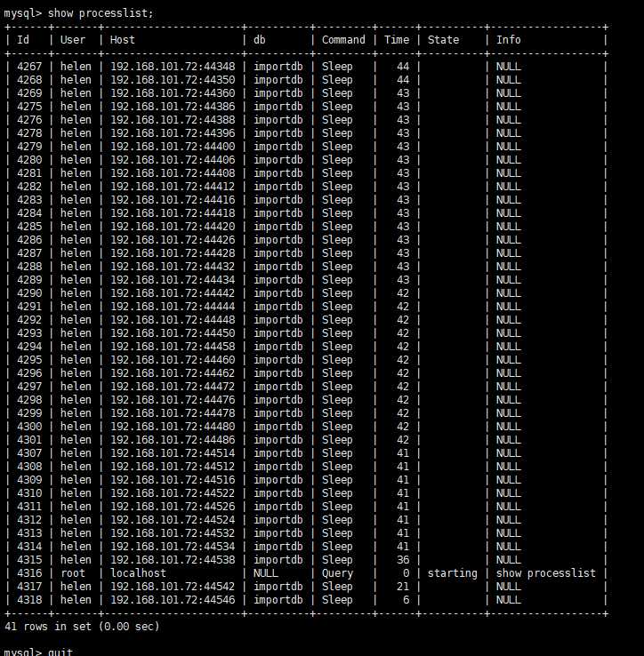Click host 192.168.101.72:44412
644x656 pixels.
coord(173,187)
